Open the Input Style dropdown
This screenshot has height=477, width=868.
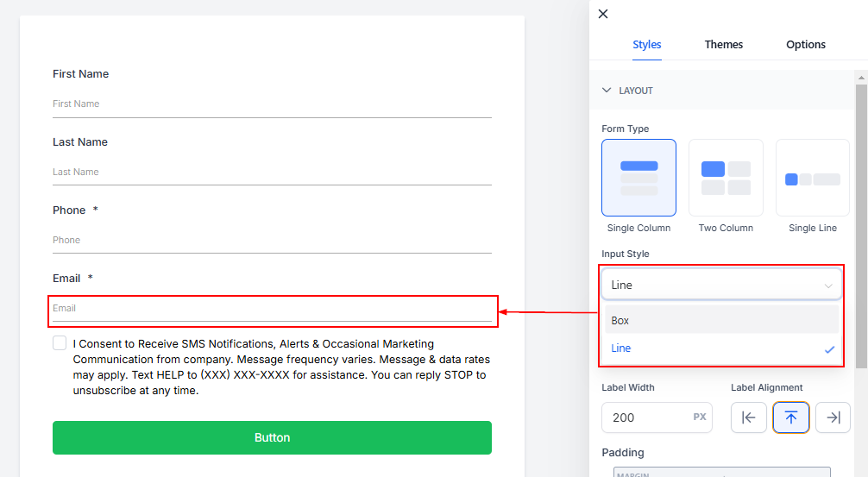[721, 285]
